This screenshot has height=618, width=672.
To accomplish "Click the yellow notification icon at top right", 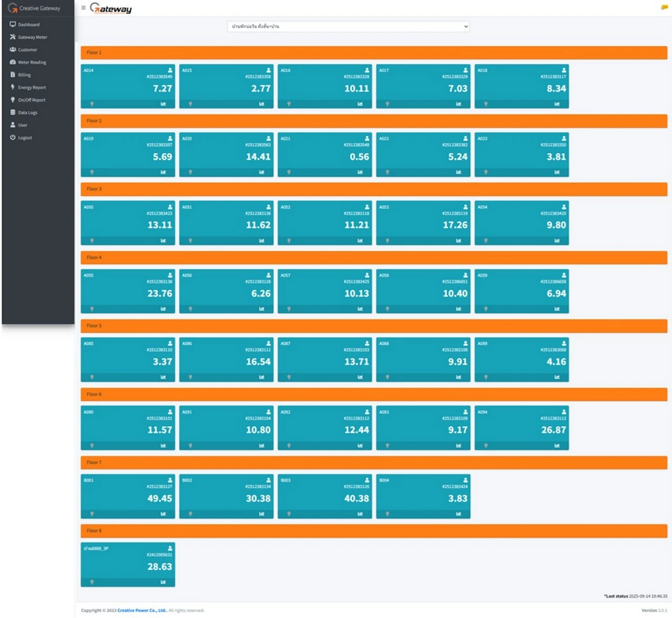I will tap(664, 7).
